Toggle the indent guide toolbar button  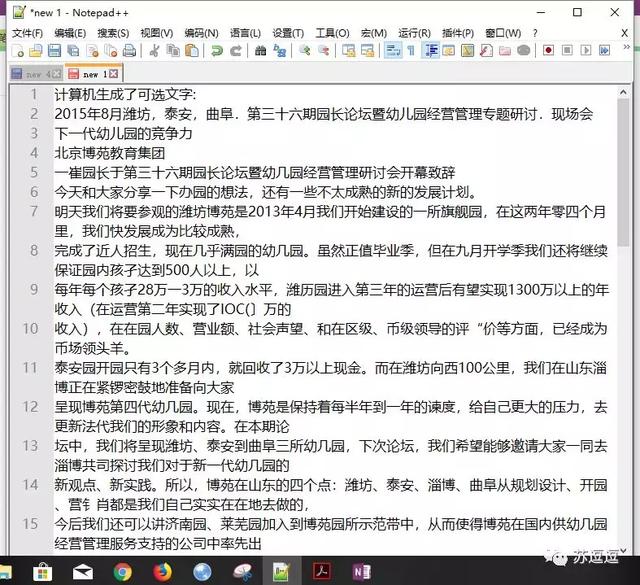(431, 51)
